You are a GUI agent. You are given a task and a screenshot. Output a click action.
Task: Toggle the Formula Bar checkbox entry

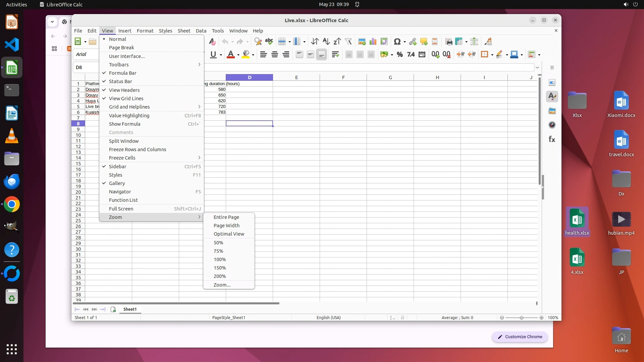click(x=122, y=73)
